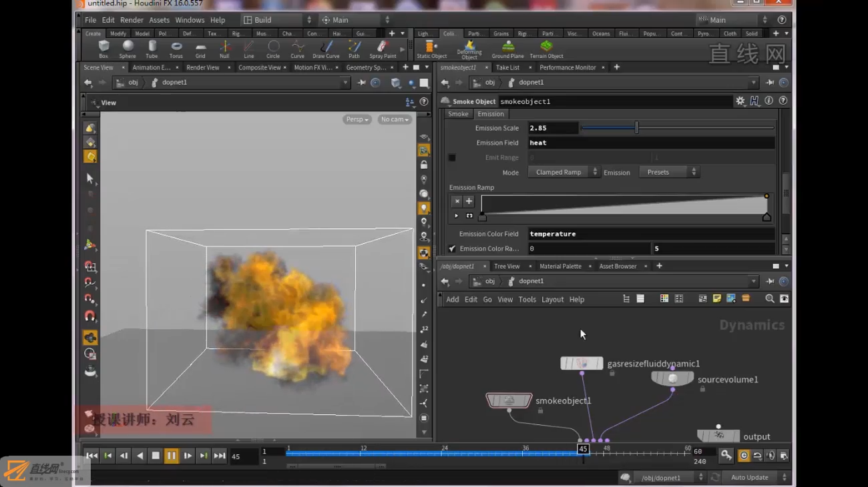This screenshot has width=868, height=487.
Task: Remove the selected emission ramp point
Action: tap(457, 201)
